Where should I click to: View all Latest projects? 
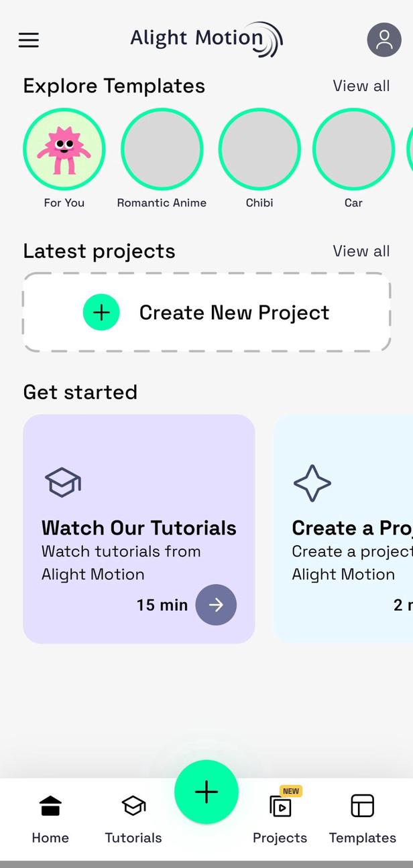[361, 251]
